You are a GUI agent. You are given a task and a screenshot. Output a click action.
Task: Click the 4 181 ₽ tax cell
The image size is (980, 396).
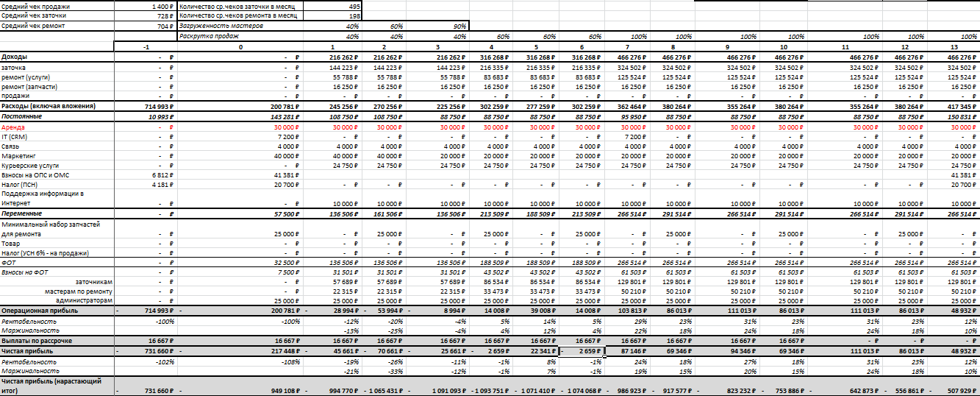[146, 185]
